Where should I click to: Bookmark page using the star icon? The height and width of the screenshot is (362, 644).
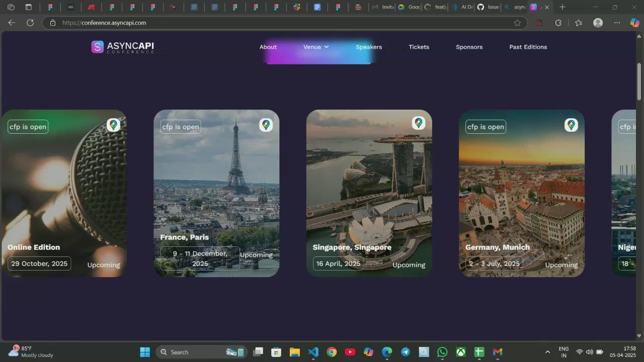(x=517, y=23)
